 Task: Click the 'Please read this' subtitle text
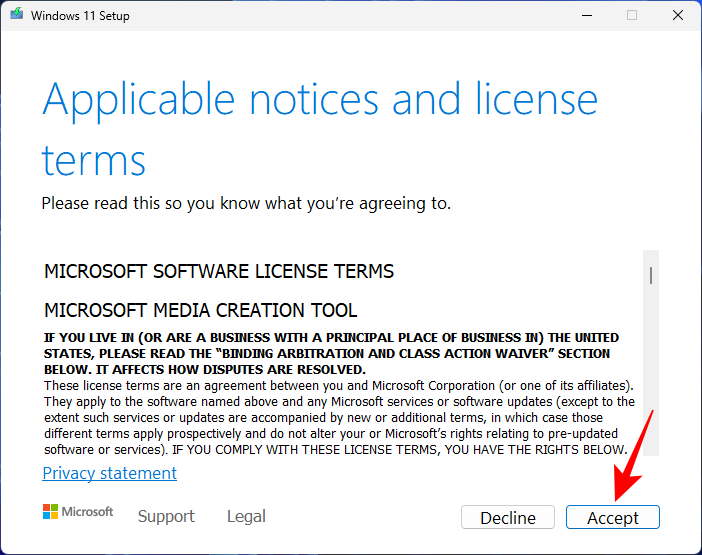point(246,203)
